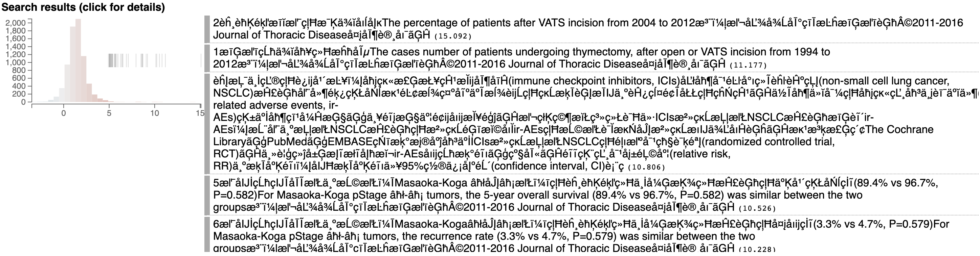Click the rightmost rug tick in the histogram
980x256 pixels.
coord(201,61)
